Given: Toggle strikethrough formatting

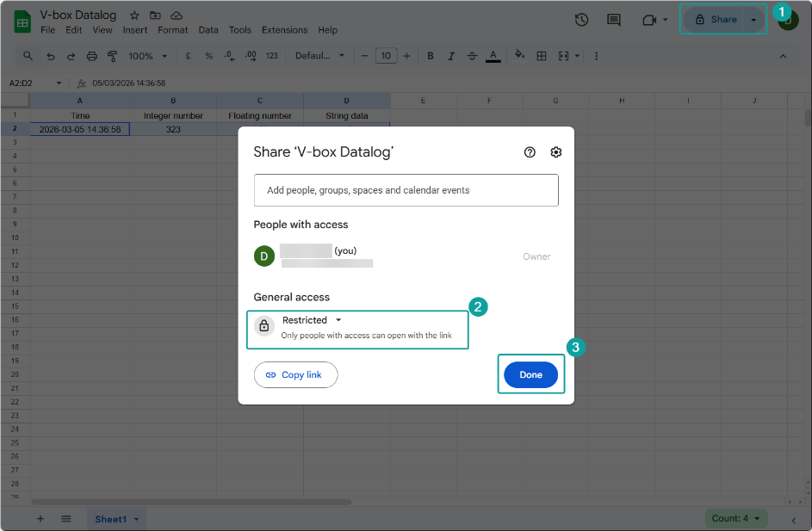Looking at the screenshot, I should 472,56.
